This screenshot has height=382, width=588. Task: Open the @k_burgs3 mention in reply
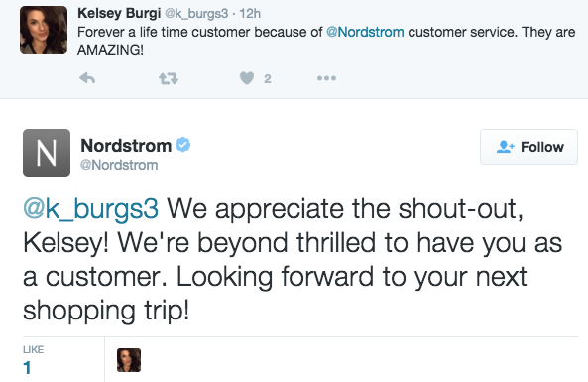pos(91,209)
